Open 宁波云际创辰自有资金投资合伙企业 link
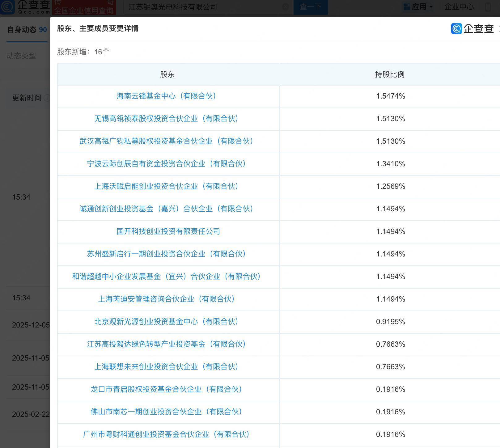 tap(167, 164)
